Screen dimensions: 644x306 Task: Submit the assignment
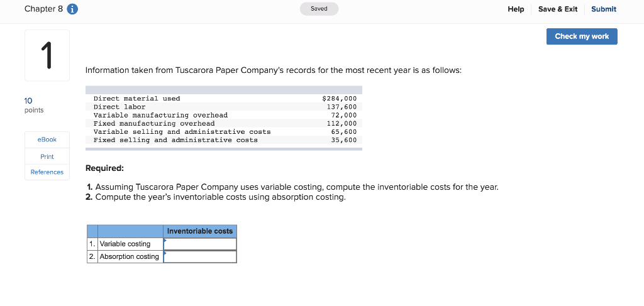(x=604, y=9)
